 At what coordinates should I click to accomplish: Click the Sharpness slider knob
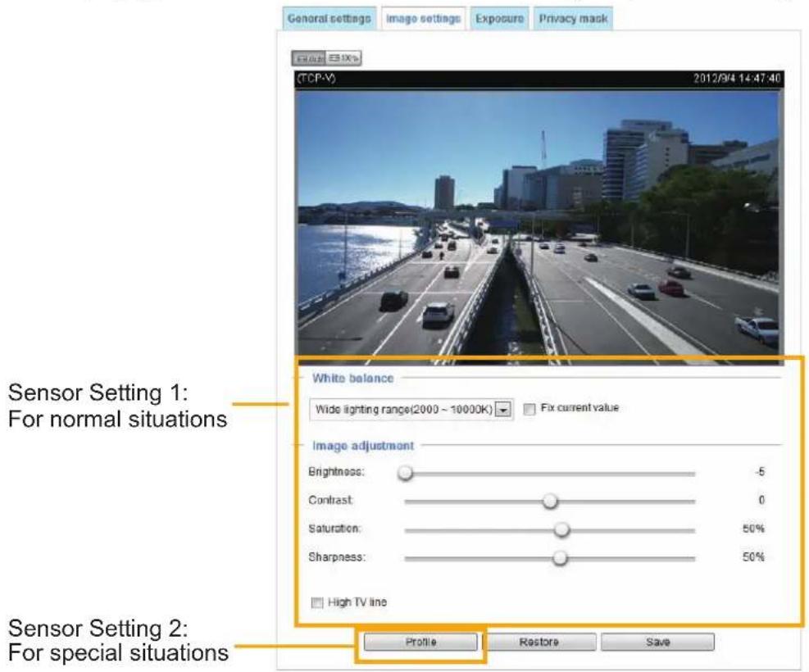(559, 557)
